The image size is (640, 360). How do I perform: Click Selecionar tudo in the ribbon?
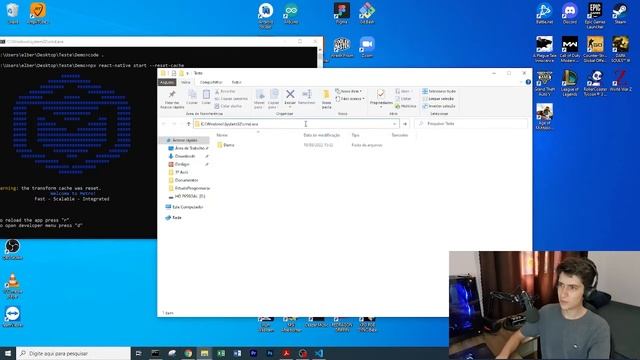[x=439, y=91]
